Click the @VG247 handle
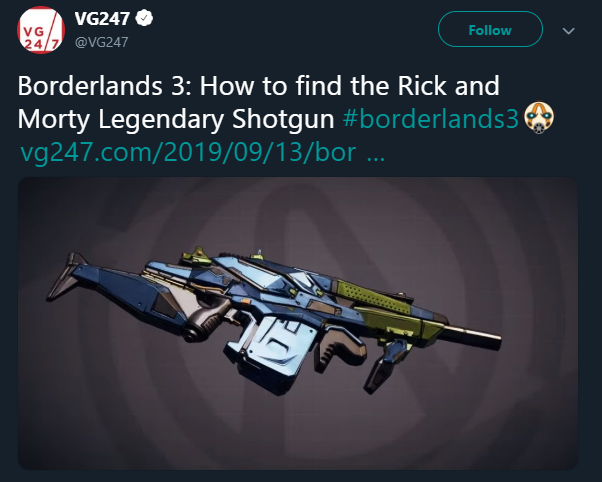The height and width of the screenshot is (482, 602). (101, 42)
